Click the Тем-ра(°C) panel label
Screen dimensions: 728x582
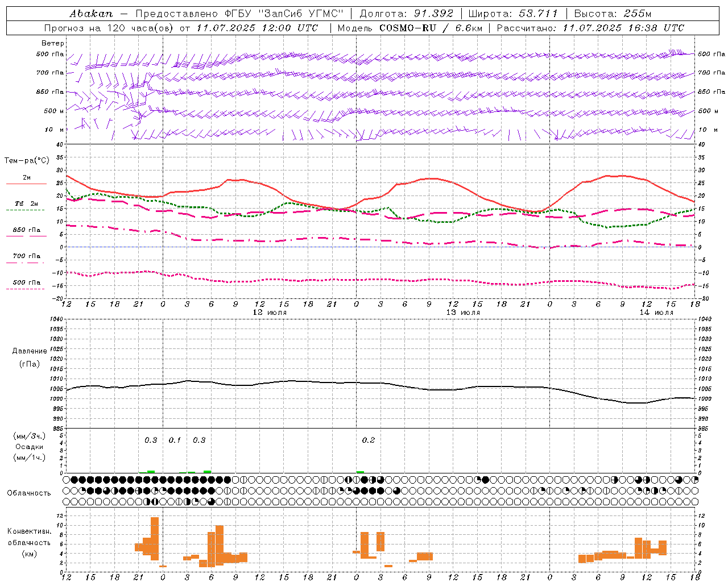(27, 161)
